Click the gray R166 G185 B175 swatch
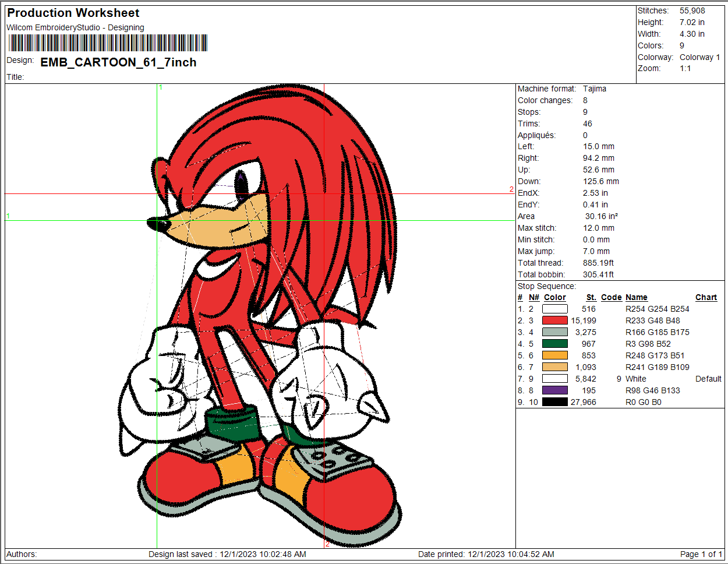The image size is (728, 564). click(554, 332)
